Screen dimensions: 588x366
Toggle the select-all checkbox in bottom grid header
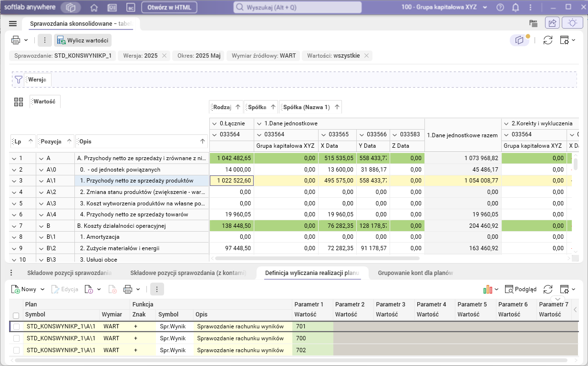point(16,315)
